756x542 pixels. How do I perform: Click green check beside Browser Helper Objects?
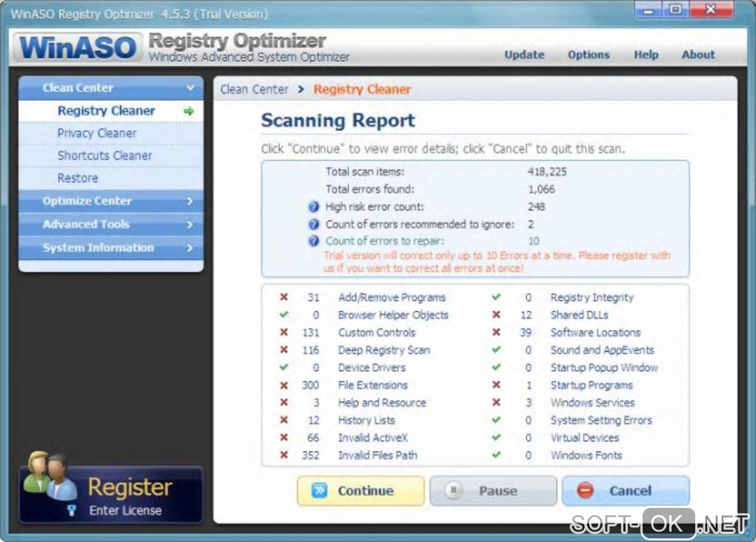(284, 314)
